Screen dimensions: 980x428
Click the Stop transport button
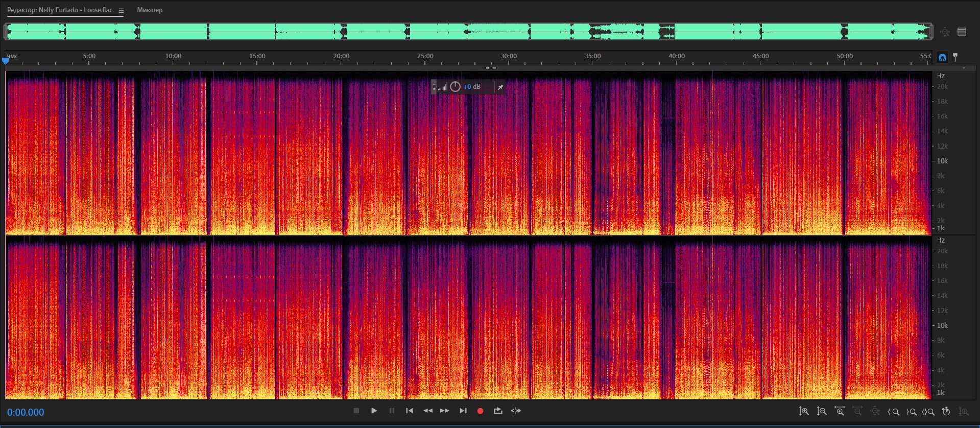click(356, 411)
